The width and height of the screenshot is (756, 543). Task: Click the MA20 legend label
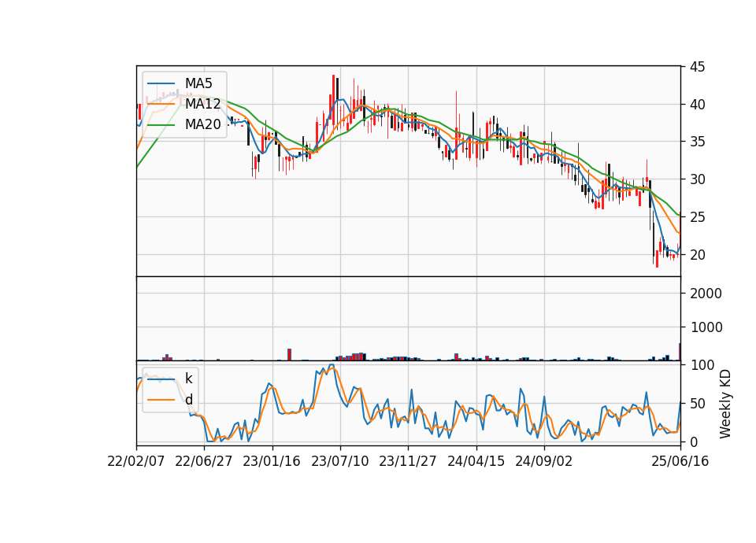pyautogui.click(x=202, y=124)
